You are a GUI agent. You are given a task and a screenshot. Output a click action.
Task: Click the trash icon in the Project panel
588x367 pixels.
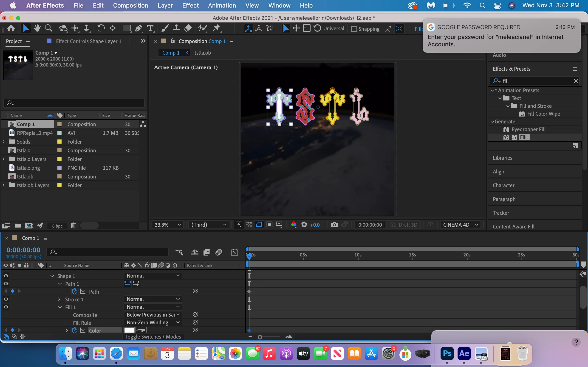point(73,225)
